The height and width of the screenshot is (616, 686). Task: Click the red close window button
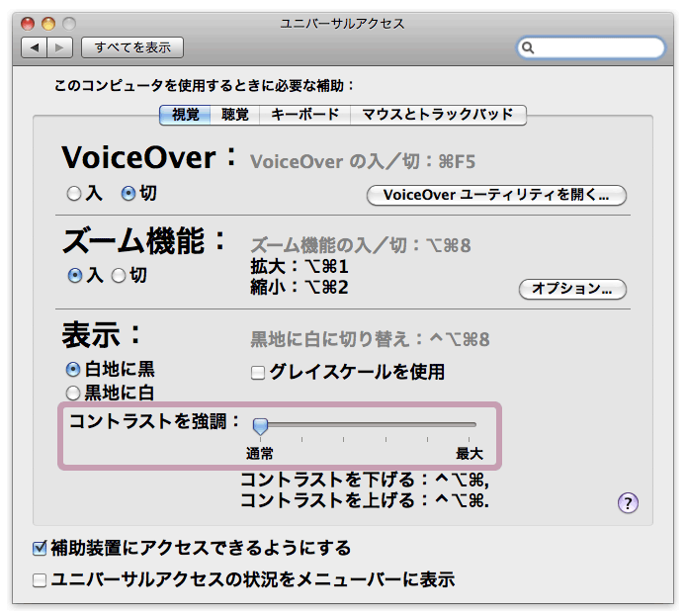(x=28, y=23)
